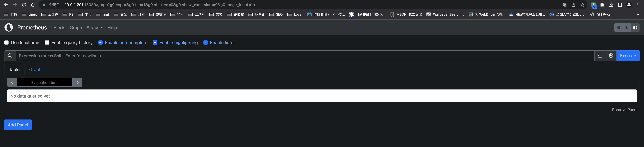Step evaluation time forward arrow

tap(78, 82)
